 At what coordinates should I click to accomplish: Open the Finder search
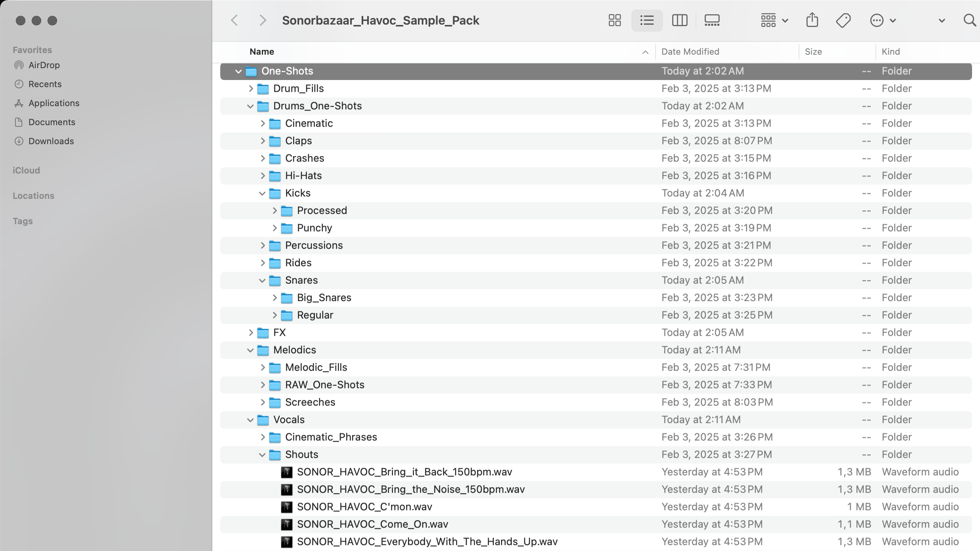[x=969, y=20]
